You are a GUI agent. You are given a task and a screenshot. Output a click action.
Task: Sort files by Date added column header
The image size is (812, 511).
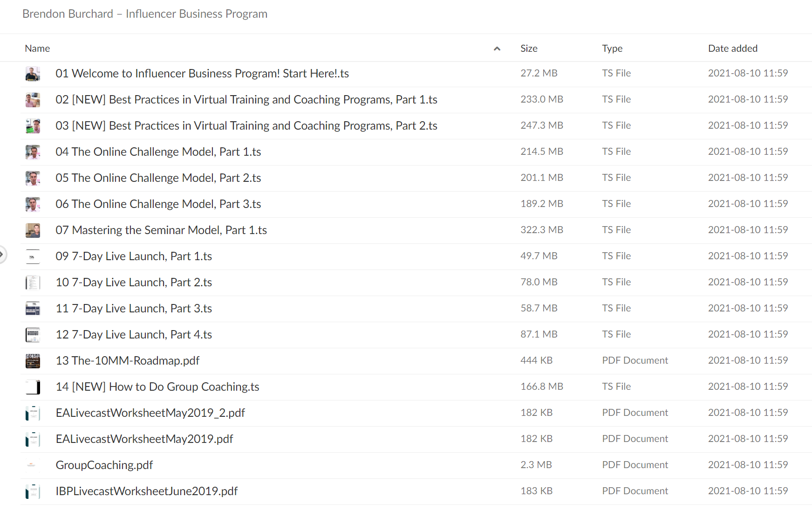pos(733,48)
